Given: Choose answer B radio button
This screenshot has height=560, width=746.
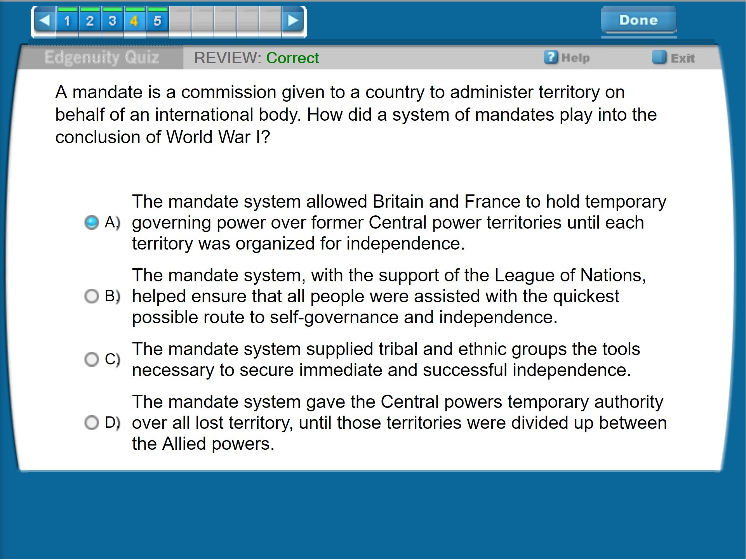Looking at the screenshot, I should click(x=92, y=296).
